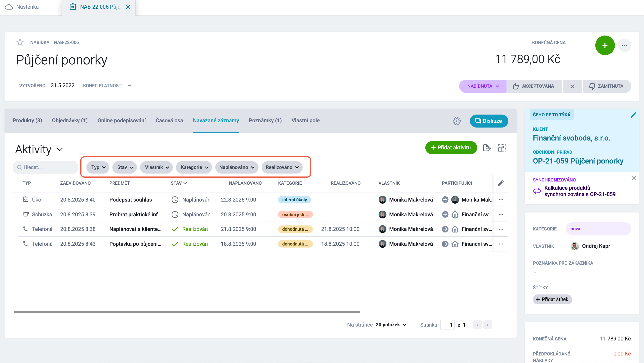Image resolution: width=644 pixels, height=363 pixels.
Task: Open the Typ filter dropdown
Action: 98,167
